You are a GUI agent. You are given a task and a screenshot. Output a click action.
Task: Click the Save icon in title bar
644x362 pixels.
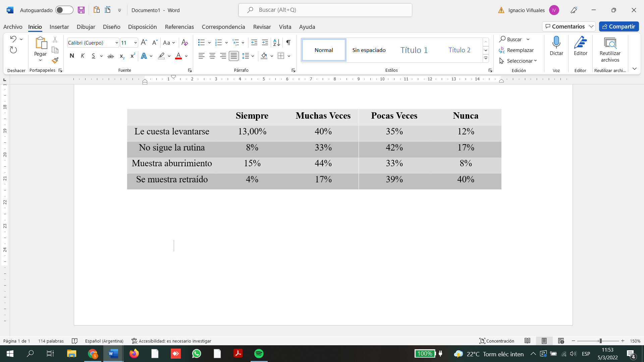pyautogui.click(x=81, y=10)
